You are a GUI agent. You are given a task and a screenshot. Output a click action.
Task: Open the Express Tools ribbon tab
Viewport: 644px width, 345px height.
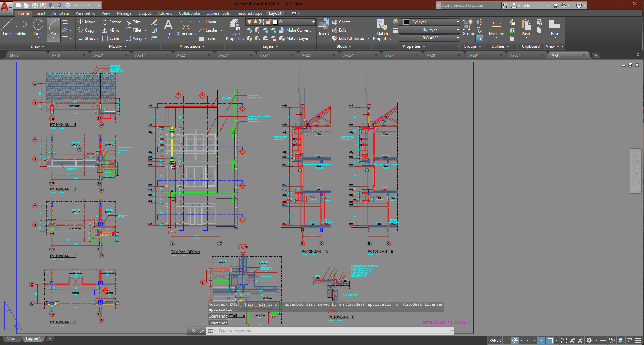(x=218, y=13)
